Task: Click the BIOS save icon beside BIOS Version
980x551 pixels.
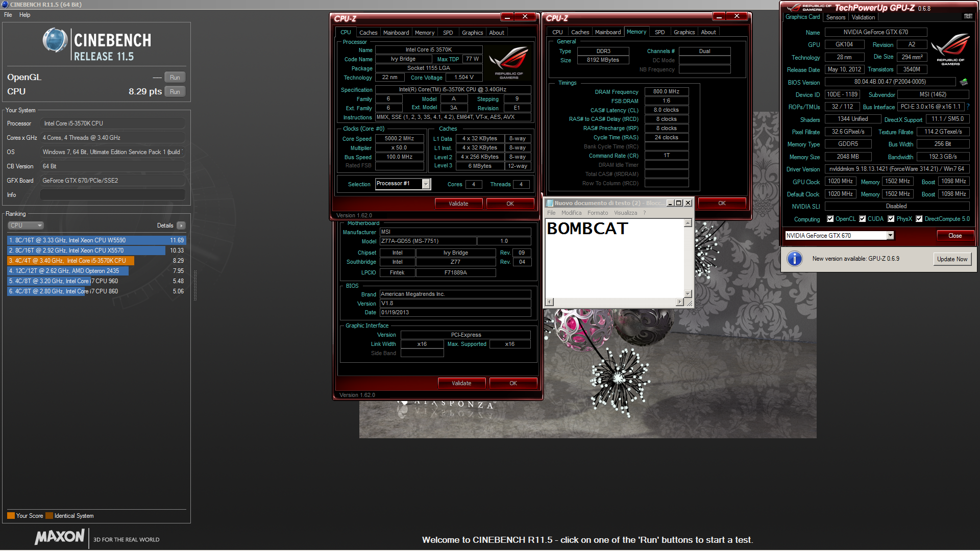Action: 964,82
